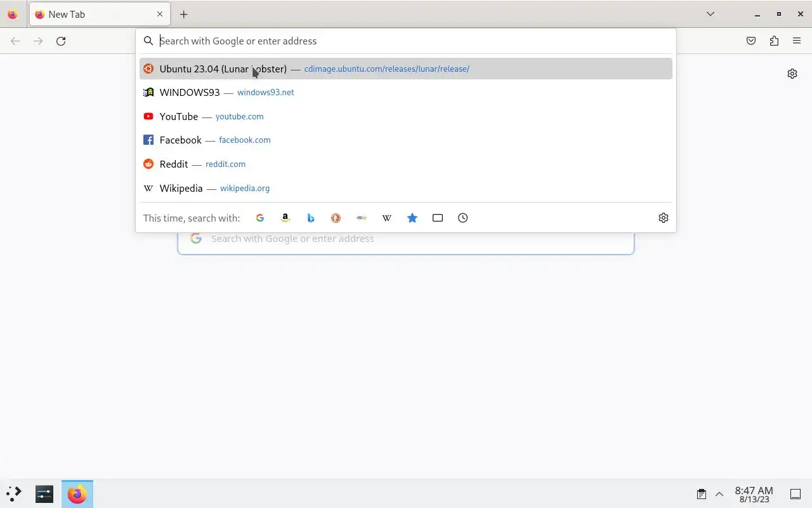Minimize the Firefox window
Screen dimensions: 812x508
(x=757, y=14)
